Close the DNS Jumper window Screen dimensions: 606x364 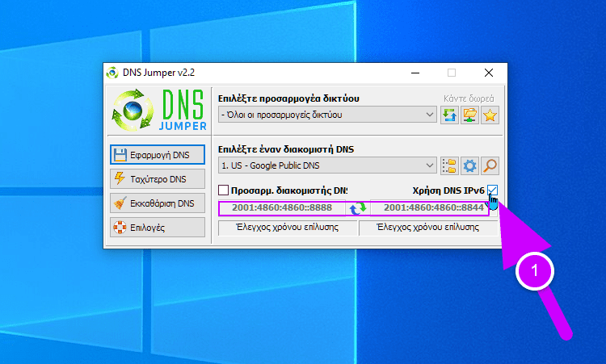[x=489, y=73]
